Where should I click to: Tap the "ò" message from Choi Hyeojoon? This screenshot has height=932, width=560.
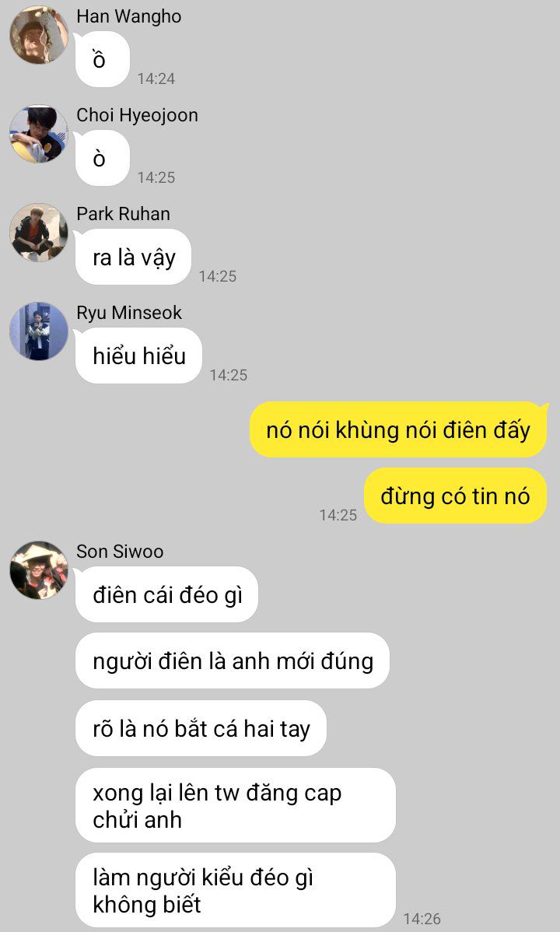102,158
